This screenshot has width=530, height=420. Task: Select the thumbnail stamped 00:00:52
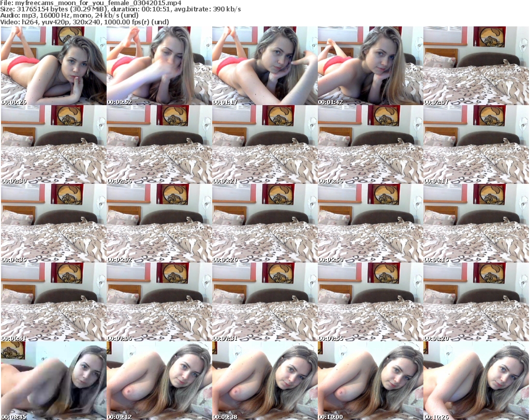coord(159,66)
